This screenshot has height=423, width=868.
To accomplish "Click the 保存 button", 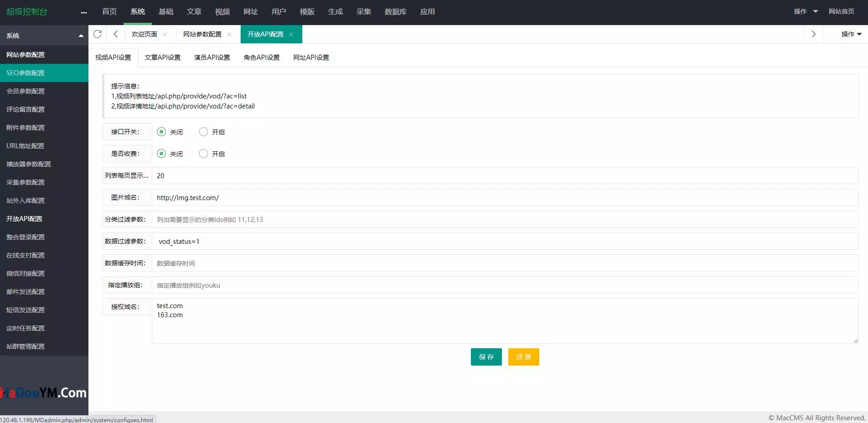I will [486, 357].
